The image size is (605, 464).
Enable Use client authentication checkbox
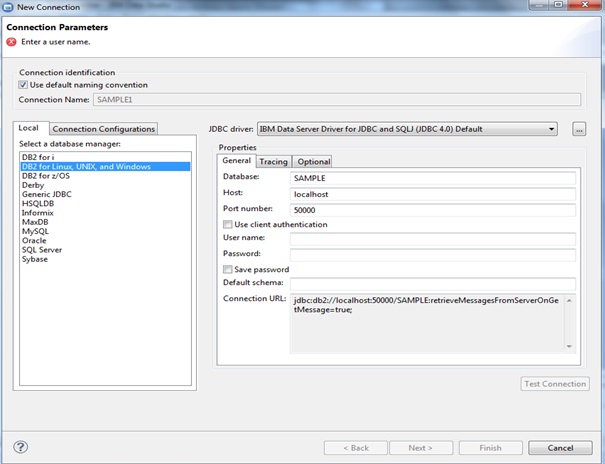228,225
